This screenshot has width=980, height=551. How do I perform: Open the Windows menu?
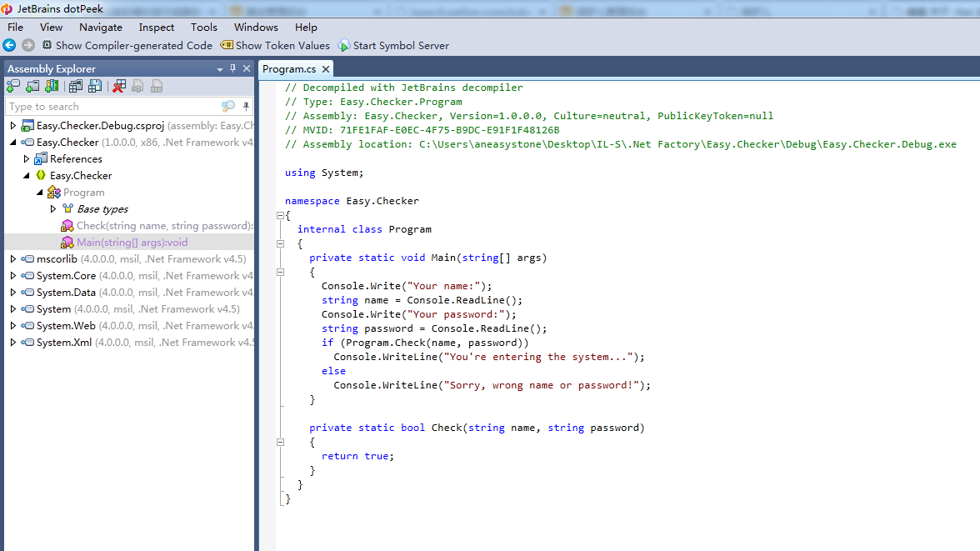tap(256, 27)
